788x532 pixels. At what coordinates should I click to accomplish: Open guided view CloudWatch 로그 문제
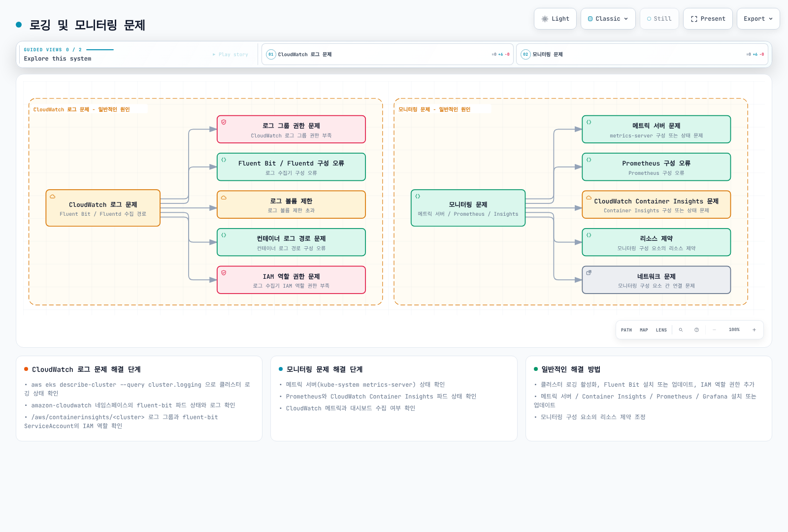click(388, 54)
